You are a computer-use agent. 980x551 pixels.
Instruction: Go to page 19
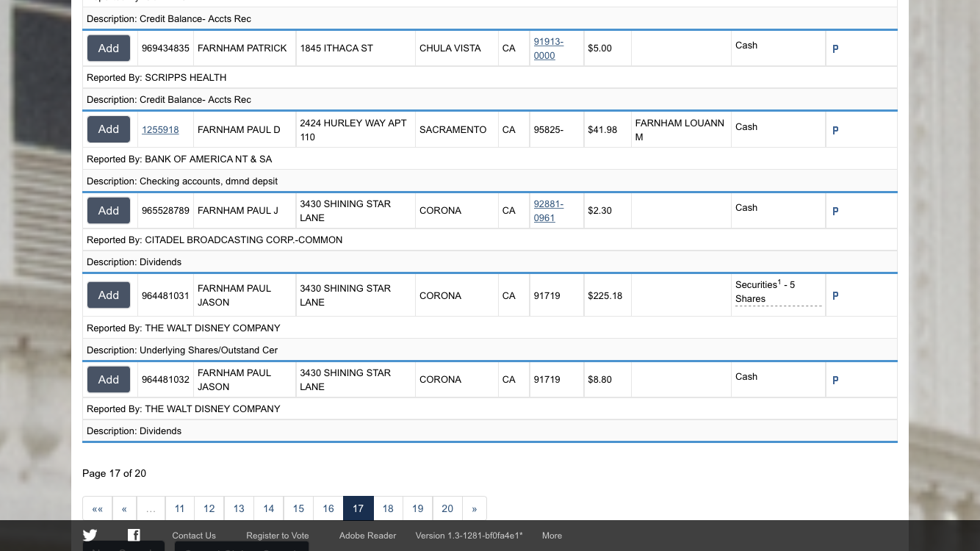418,508
